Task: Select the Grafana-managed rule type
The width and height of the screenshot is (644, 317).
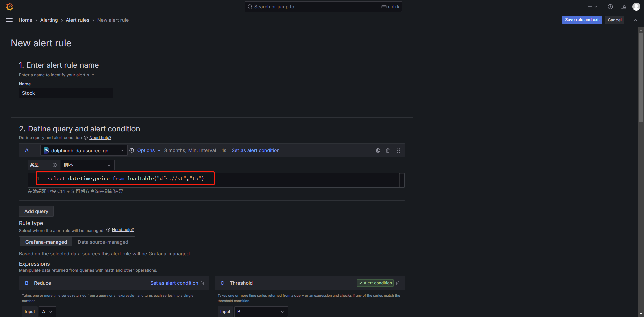Action: tap(46, 242)
